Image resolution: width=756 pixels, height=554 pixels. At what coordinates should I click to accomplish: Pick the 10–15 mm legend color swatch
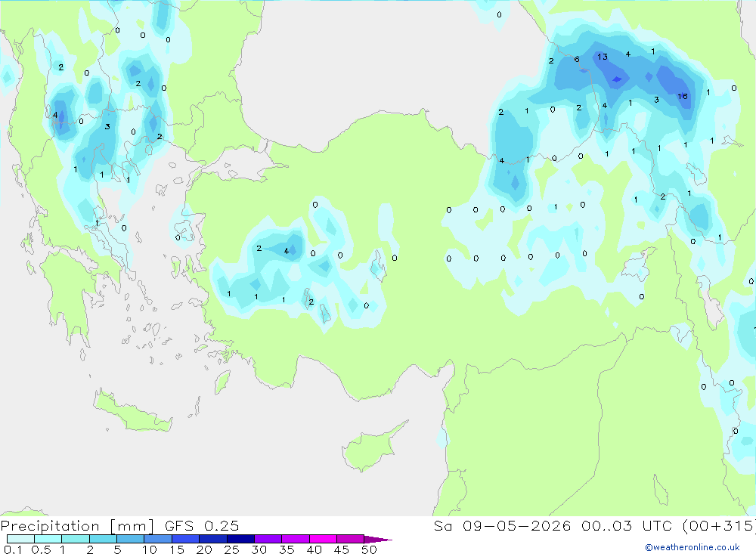coord(158,539)
